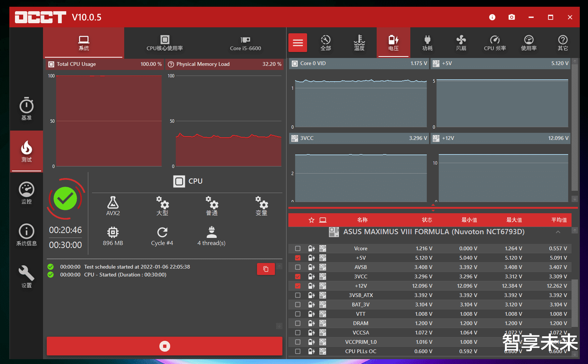Enable the AVSB graph checkbox
Screen dimensions: 588x364
tap(298, 267)
